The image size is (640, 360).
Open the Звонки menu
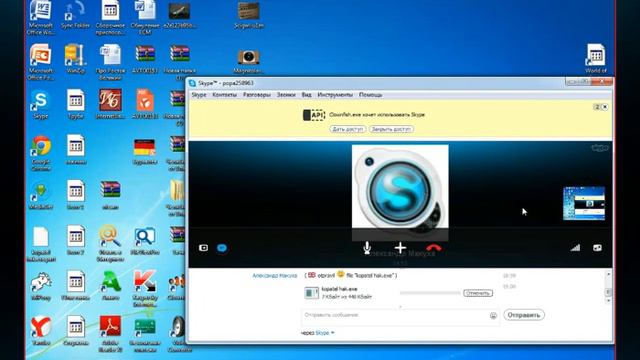click(x=286, y=95)
